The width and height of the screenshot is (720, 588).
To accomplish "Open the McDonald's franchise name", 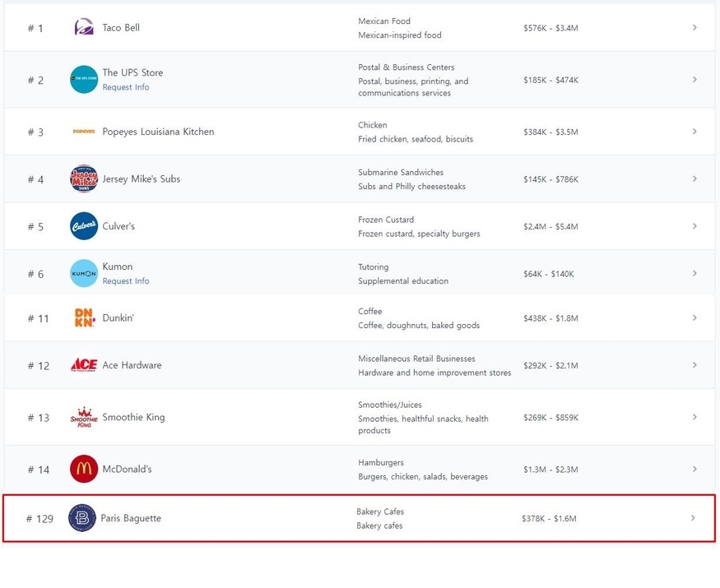I will (x=128, y=469).
